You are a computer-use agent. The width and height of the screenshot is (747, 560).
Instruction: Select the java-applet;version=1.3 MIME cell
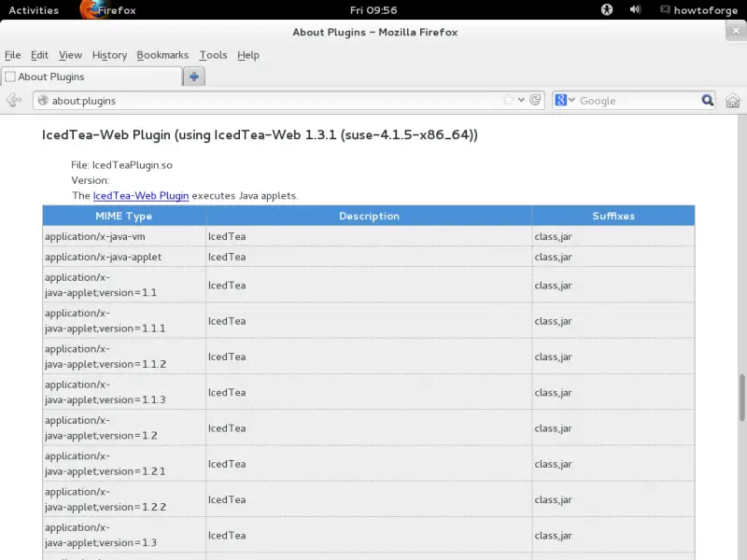tap(124, 535)
